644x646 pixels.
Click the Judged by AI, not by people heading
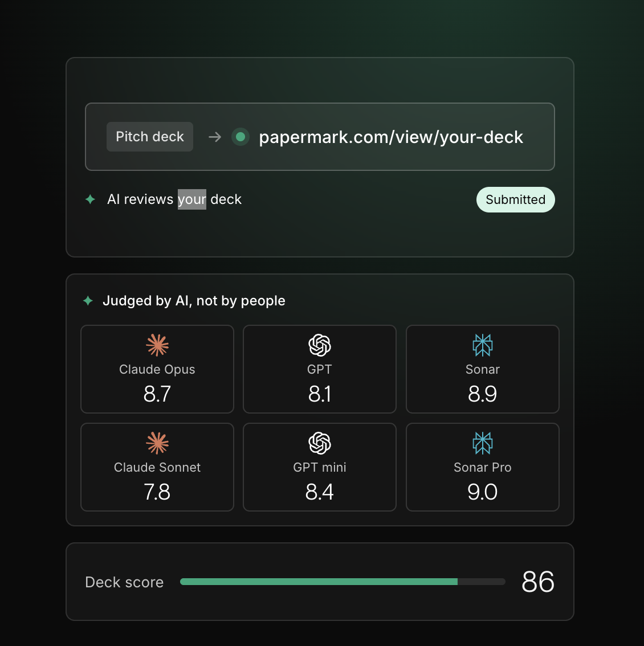(x=194, y=301)
